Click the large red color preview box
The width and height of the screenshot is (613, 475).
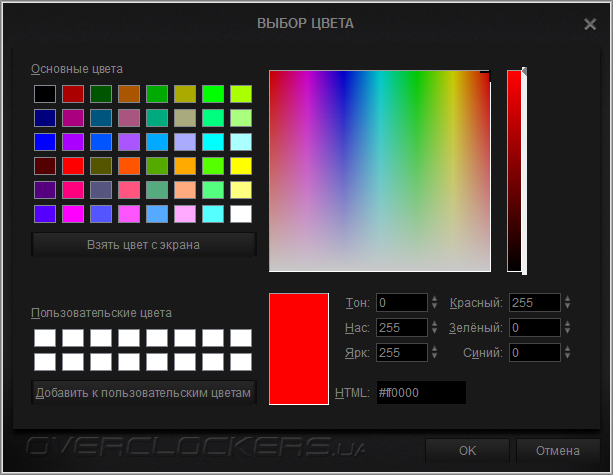coord(299,349)
